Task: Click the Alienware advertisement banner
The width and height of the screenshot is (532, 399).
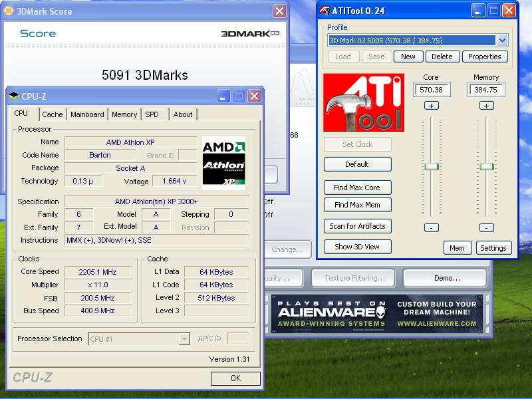Action: point(377,314)
